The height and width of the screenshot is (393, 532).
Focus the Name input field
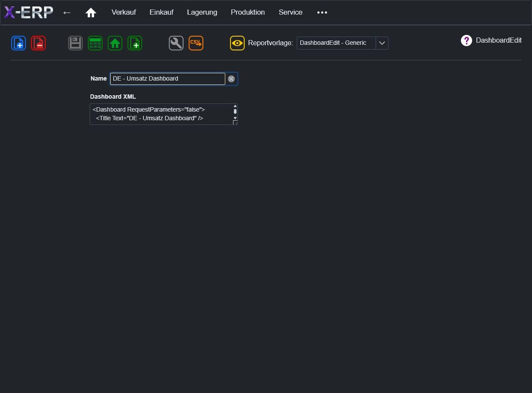[168, 79]
